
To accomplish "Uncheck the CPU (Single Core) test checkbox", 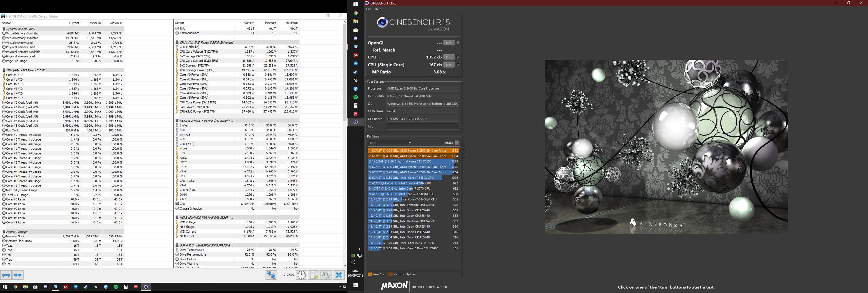I will pyautogui.click(x=458, y=64).
